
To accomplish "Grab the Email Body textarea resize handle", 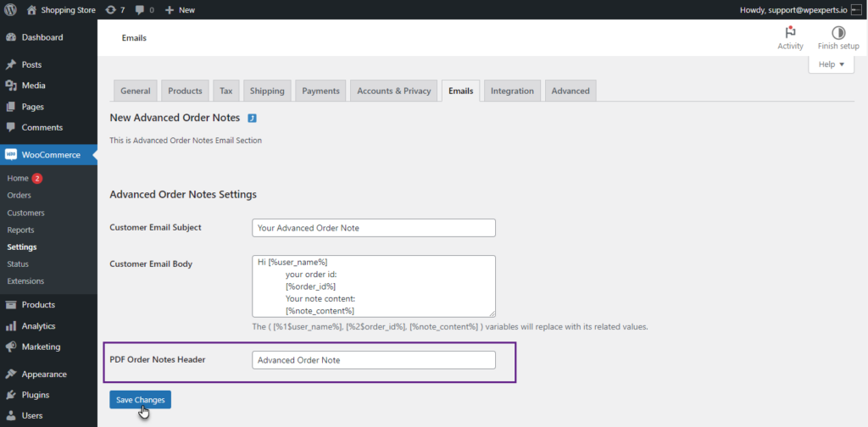I will [492, 313].
